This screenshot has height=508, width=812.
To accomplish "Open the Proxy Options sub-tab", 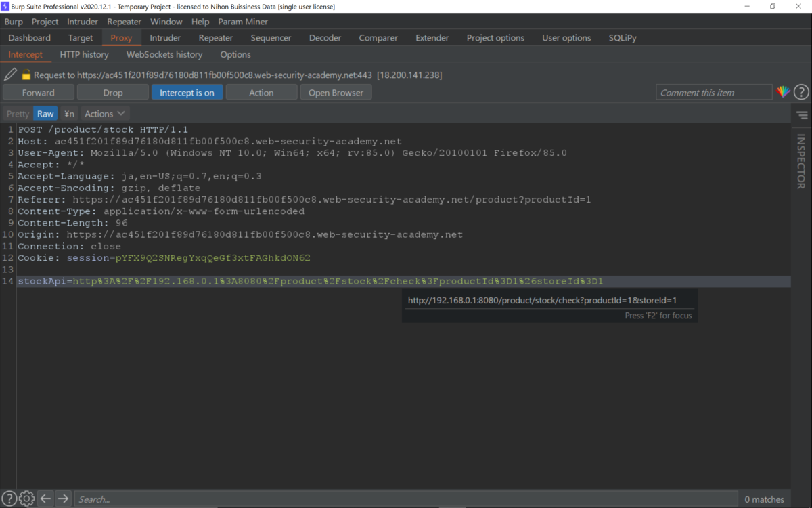I will (235, 54).
